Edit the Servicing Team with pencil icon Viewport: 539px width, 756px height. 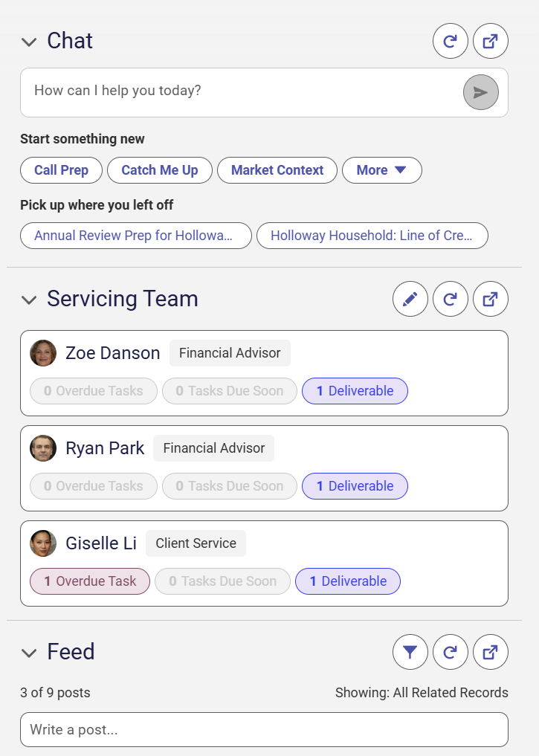tap(410, 299)
